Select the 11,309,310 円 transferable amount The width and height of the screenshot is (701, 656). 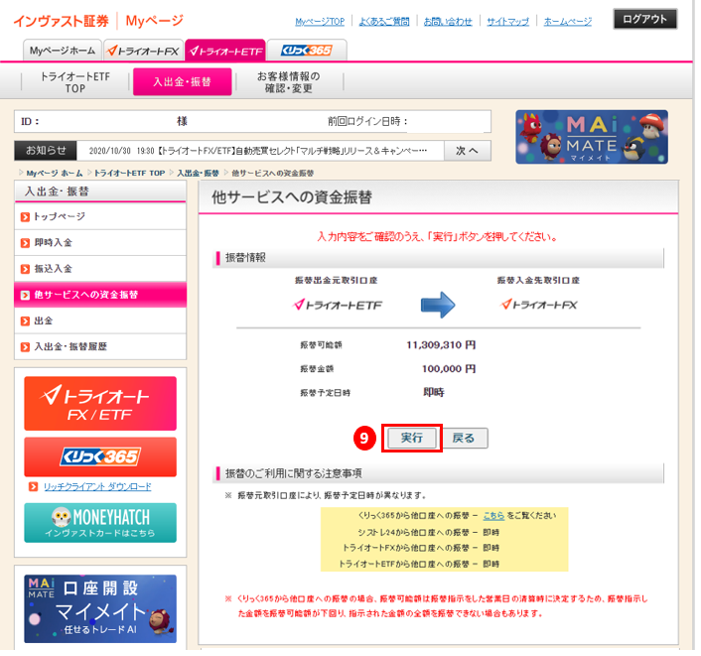[x=441, y=345]
